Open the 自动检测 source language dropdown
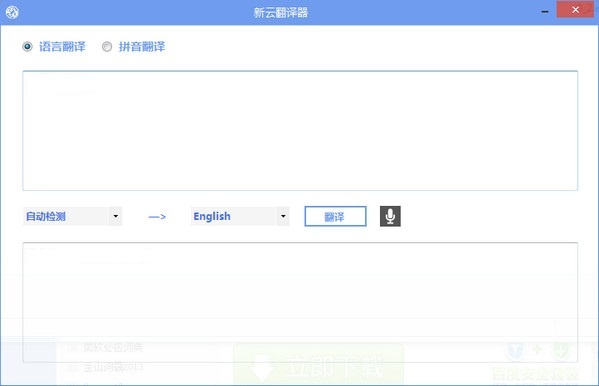599x386 pixels. coord(72,216)
